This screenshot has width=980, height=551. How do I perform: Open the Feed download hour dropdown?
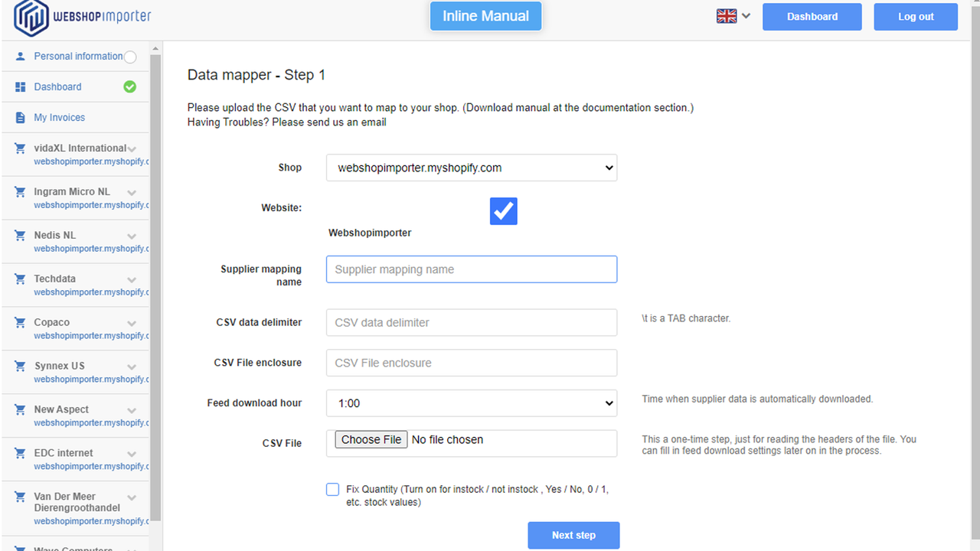pyautogui.click(x=471, y=403)
